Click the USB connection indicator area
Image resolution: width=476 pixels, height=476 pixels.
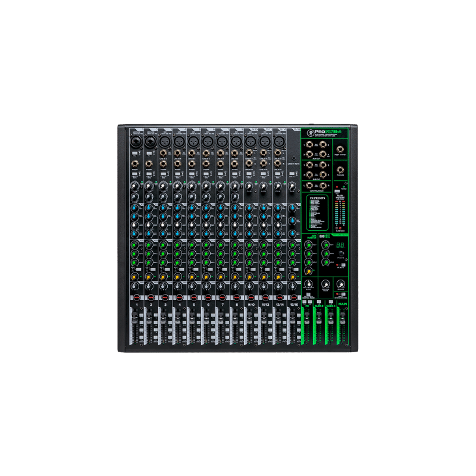click(337, 186)
